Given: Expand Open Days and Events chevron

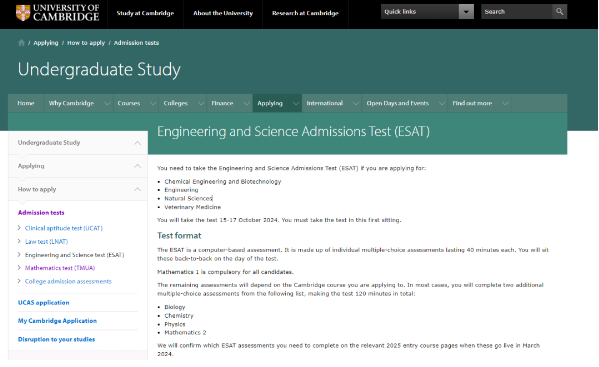Looking at the screenshot, I should [x=442, y=103].
